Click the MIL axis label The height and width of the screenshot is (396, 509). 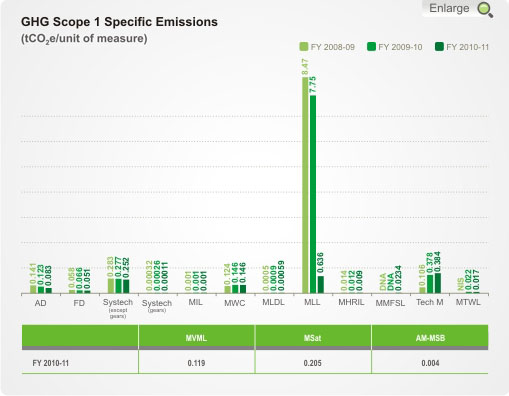point(196,302)
